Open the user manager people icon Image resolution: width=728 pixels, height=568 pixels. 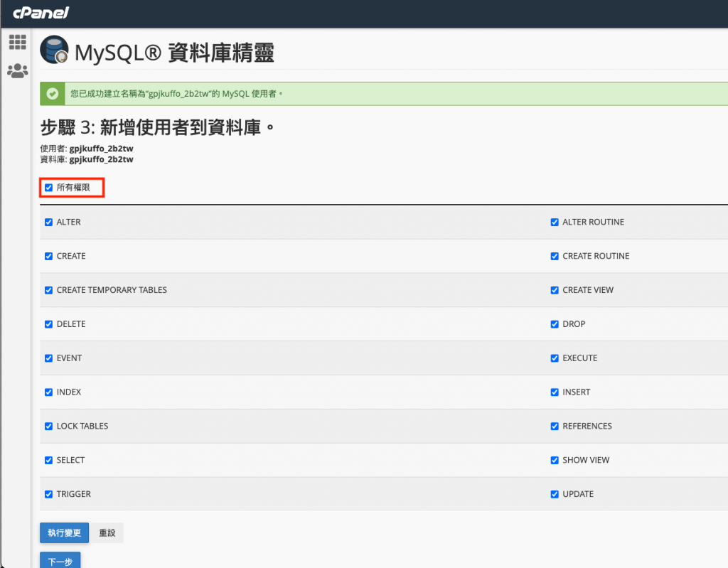pos(18,71)
